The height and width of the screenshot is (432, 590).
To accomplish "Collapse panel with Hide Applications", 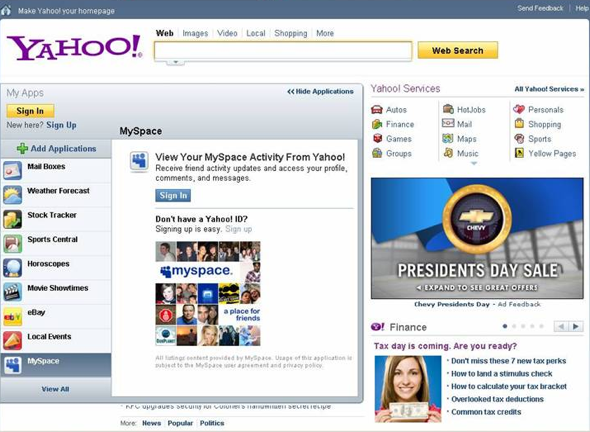I will pyautogui.click(x=320, y=91).
